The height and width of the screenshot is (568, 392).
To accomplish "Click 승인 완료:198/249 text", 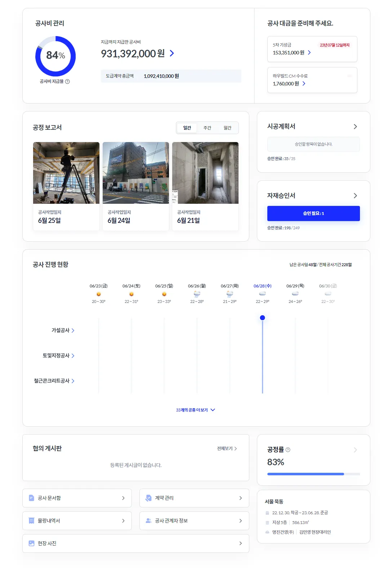I will point(284,228).
